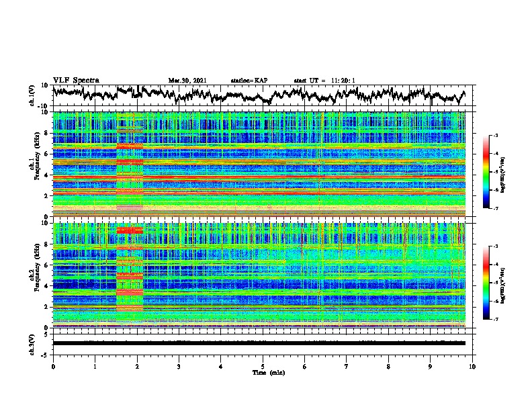Click time axis tick label "8"
This screenshot has width=532, height=411.
coord(388,367)
